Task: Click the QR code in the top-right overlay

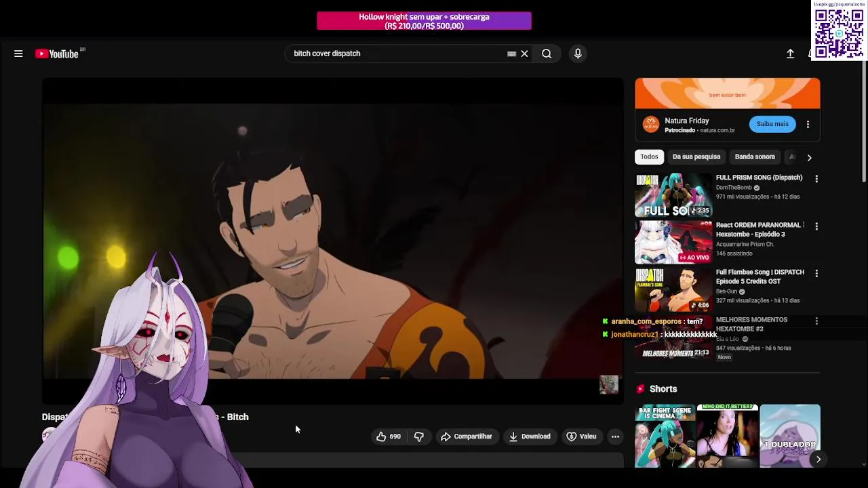Action: 840,33
